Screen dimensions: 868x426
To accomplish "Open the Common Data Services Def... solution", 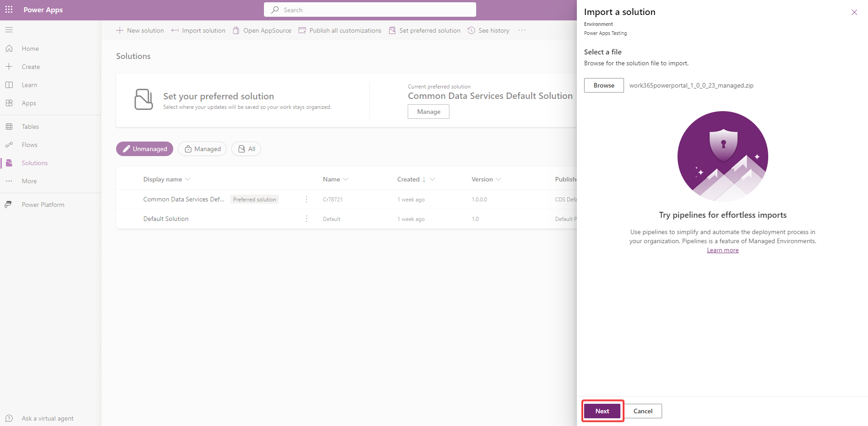I will click(x=184, y=199).
